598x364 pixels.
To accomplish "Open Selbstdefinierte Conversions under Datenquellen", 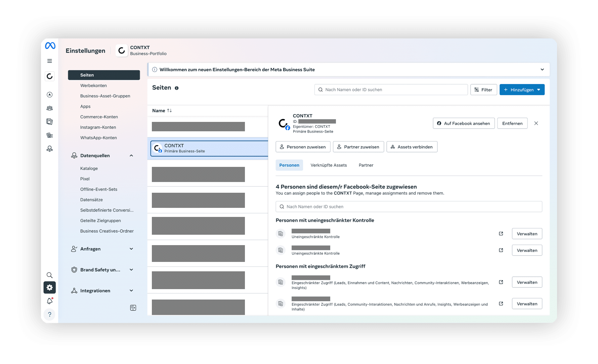I will pyautogui.click(x=107, y=210).
